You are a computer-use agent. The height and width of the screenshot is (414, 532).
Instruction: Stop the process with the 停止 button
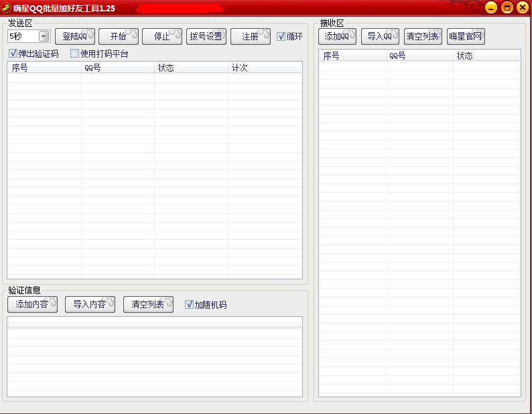point(162,36)
